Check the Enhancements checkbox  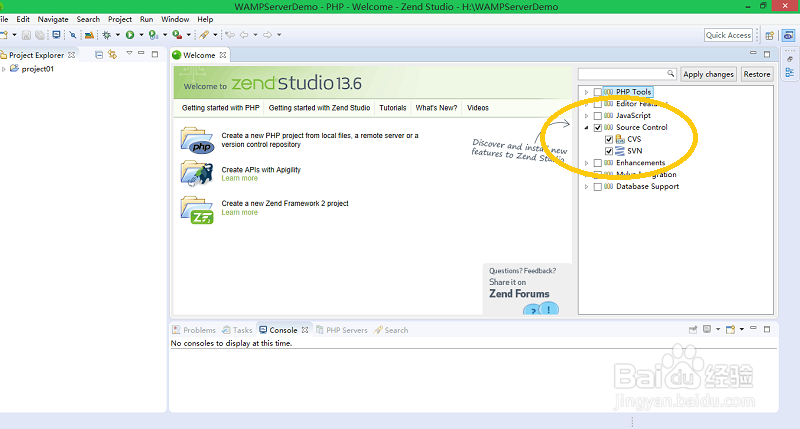tap(597, 163)
